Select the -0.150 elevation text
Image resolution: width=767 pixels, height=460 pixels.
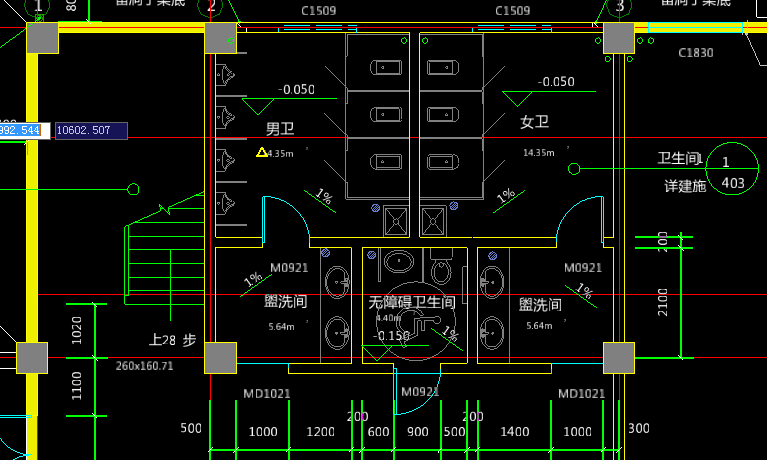point(391,336)
